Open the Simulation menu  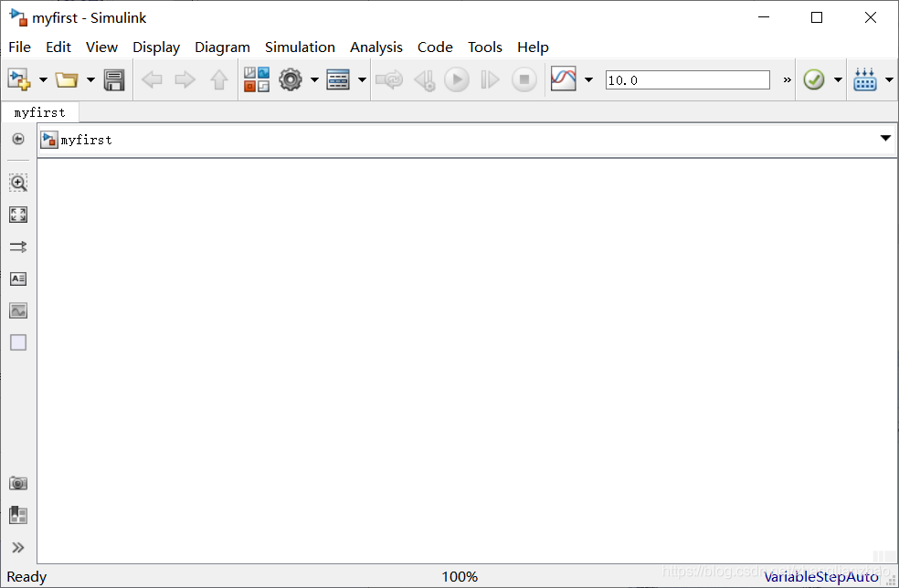pos(300,47)
